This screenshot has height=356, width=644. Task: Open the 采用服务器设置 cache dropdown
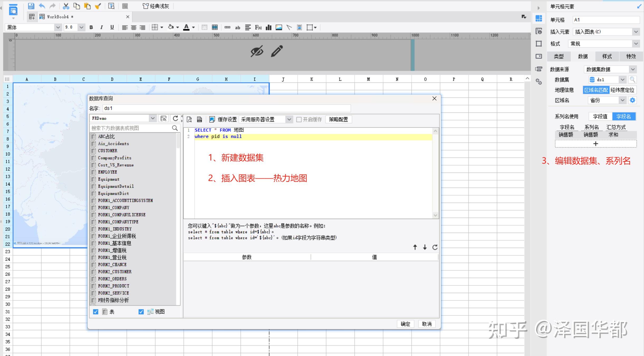tap(289, 119)
